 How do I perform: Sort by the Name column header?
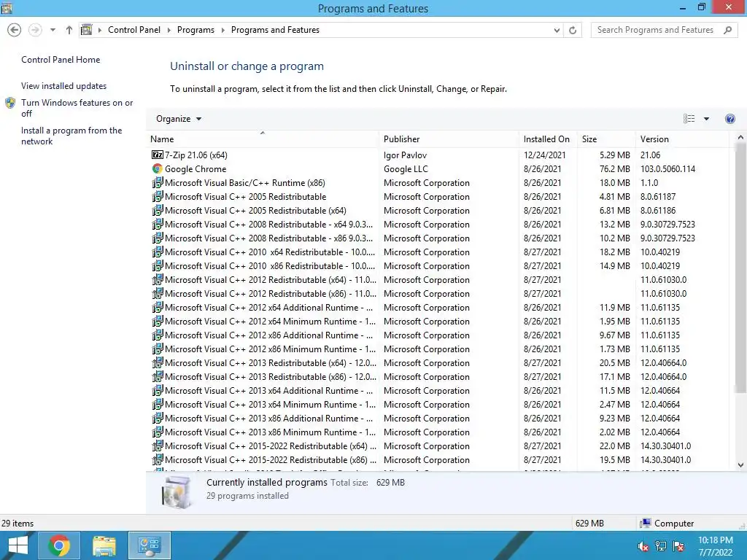pos(262,139)
